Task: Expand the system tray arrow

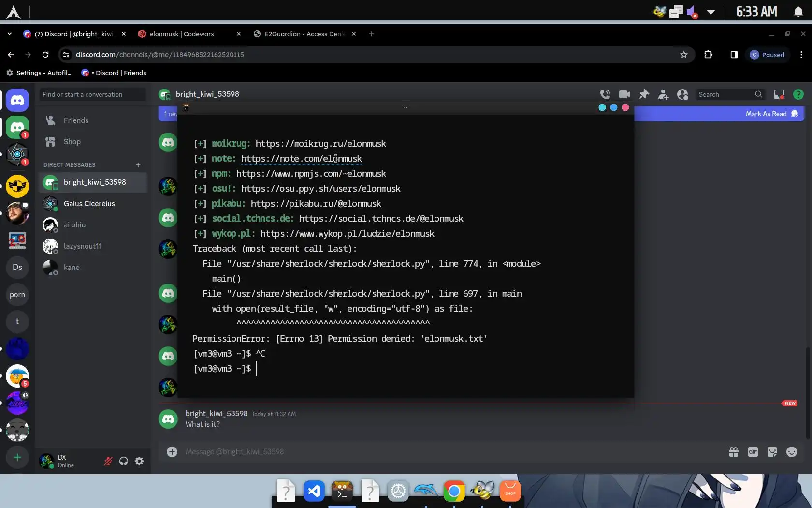Action: pyautogui.click(x=711, y=12)
